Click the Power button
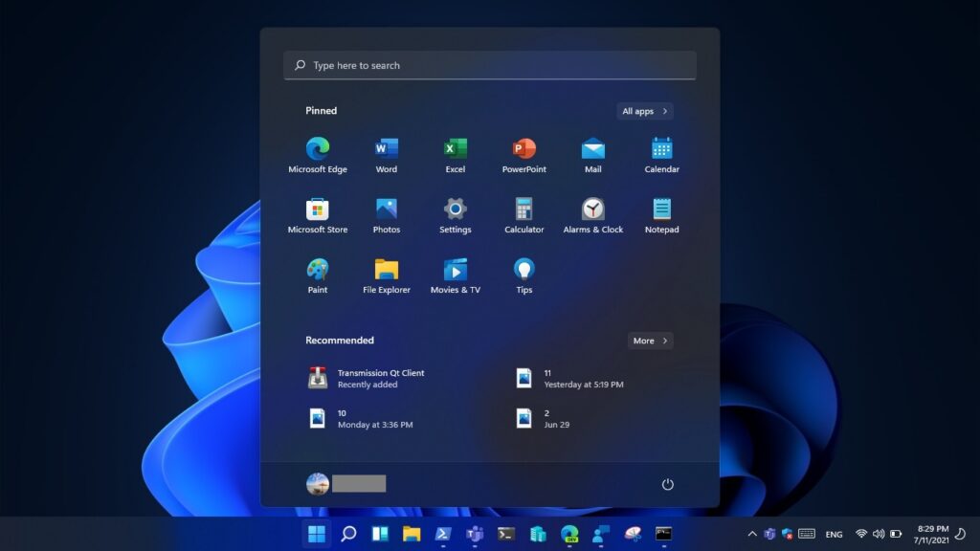This screenshot has width=980, height=551. tap(667, 484)
